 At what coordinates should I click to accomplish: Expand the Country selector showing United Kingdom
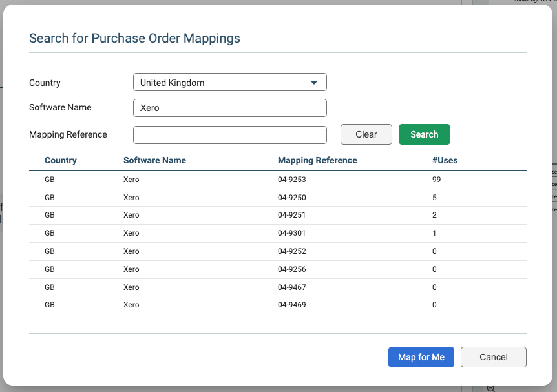tap(229, 82)
